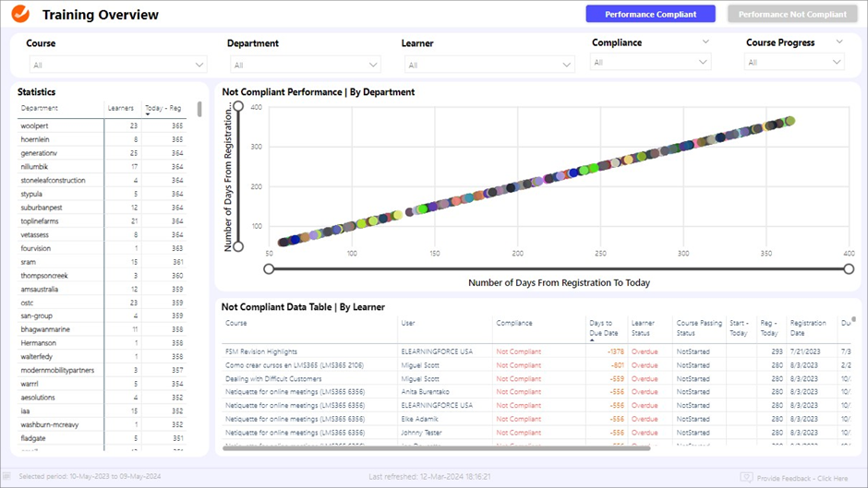Screen dimensions: 868x488
Task: Click the data table horizontal scrollbar
Action: (434, 448)
